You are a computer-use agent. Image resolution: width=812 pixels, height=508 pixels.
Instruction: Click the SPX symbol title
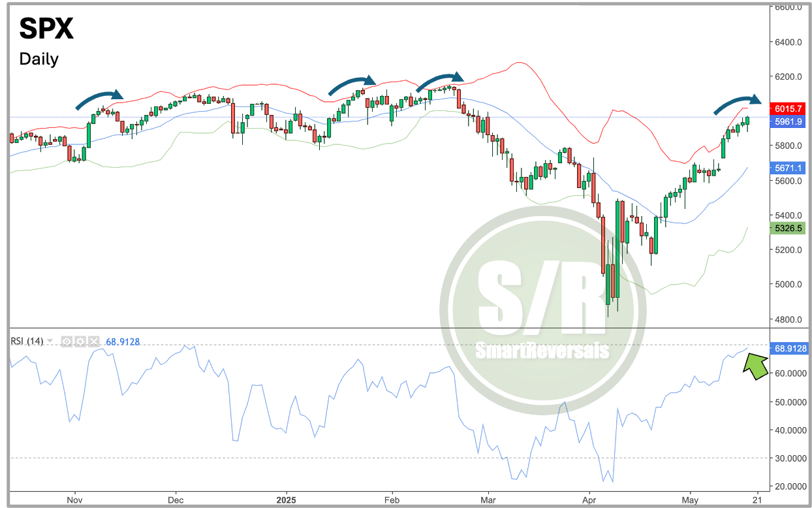click(x=46, y=29)
